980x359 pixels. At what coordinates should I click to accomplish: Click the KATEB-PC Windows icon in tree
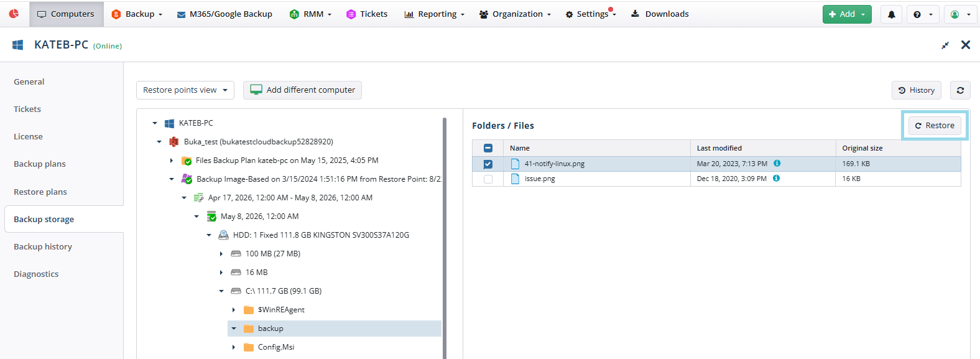pyautogui.click(x=169, y=123)
